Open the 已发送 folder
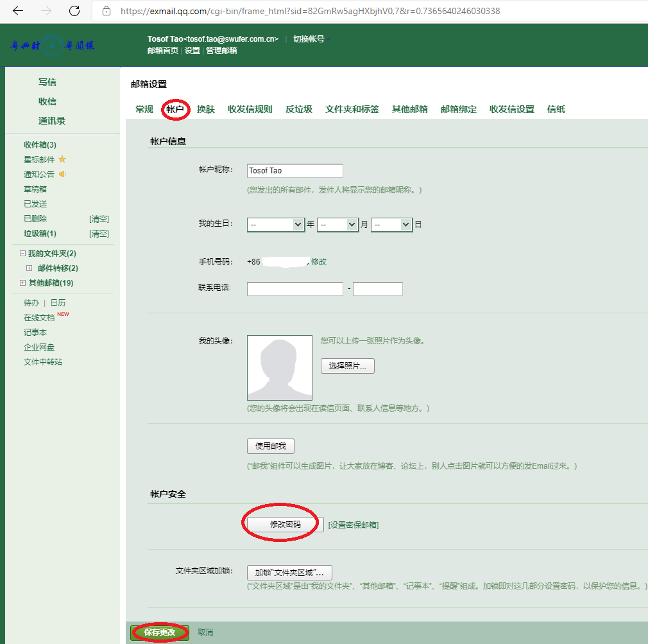The width and height of the screenshot is (648, 644). click(x=35, y=204)
